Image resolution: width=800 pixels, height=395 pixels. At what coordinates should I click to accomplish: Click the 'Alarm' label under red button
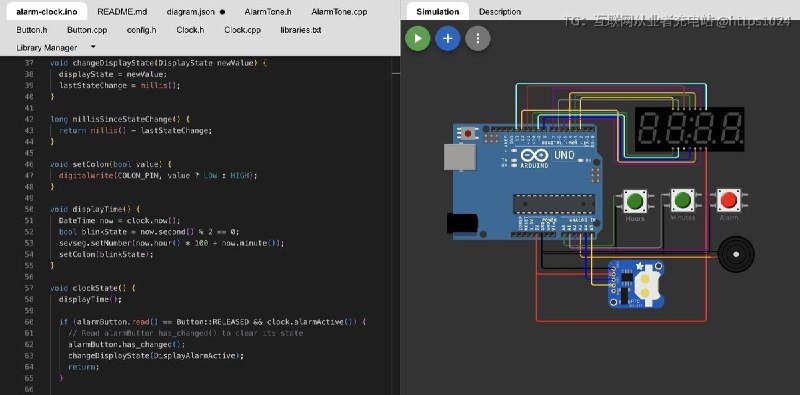[x=729, y=217]
